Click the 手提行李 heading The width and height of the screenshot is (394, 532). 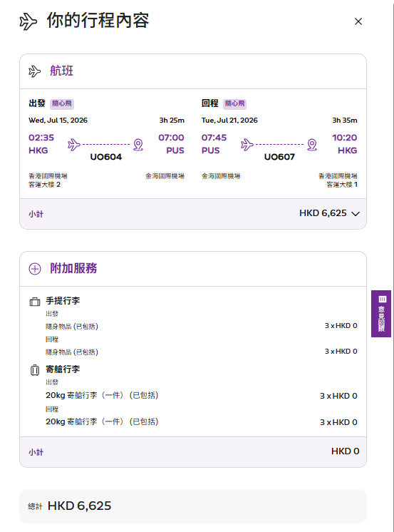[63, 301]
